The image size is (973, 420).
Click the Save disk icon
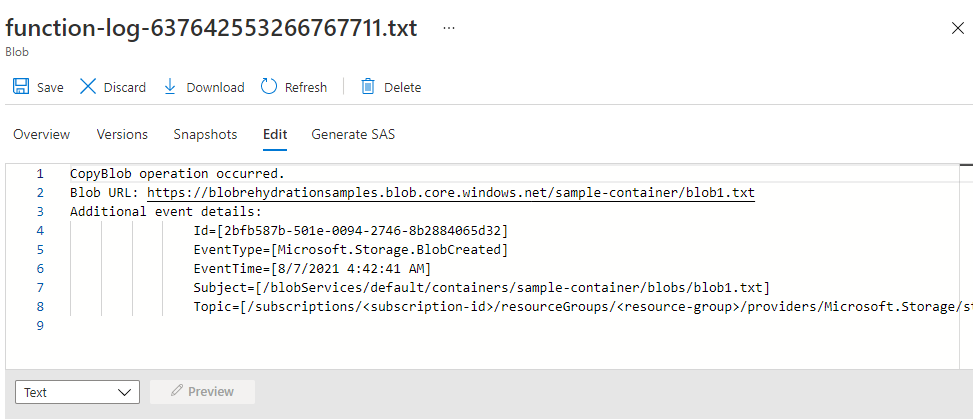click(20, 87)
